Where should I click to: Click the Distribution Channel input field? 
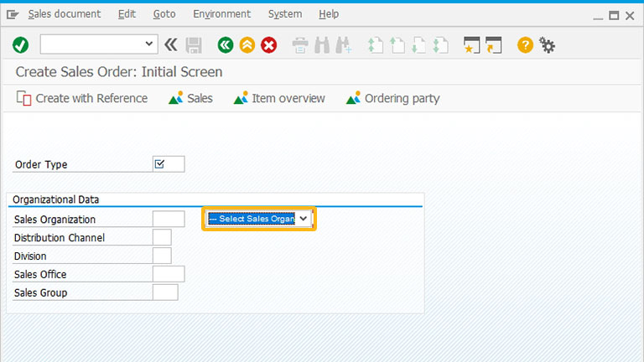[162, 237]
